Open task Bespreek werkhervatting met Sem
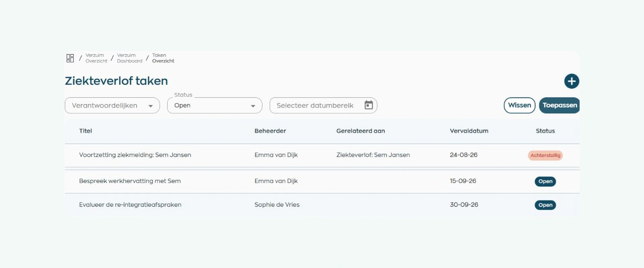 pos(130,181)
